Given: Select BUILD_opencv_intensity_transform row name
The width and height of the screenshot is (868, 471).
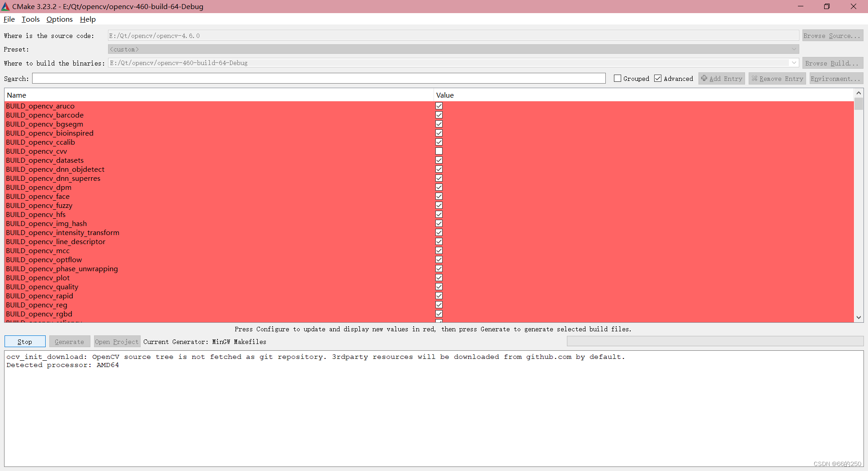Looking at the screenshot, I should click(x=63, y=232).
